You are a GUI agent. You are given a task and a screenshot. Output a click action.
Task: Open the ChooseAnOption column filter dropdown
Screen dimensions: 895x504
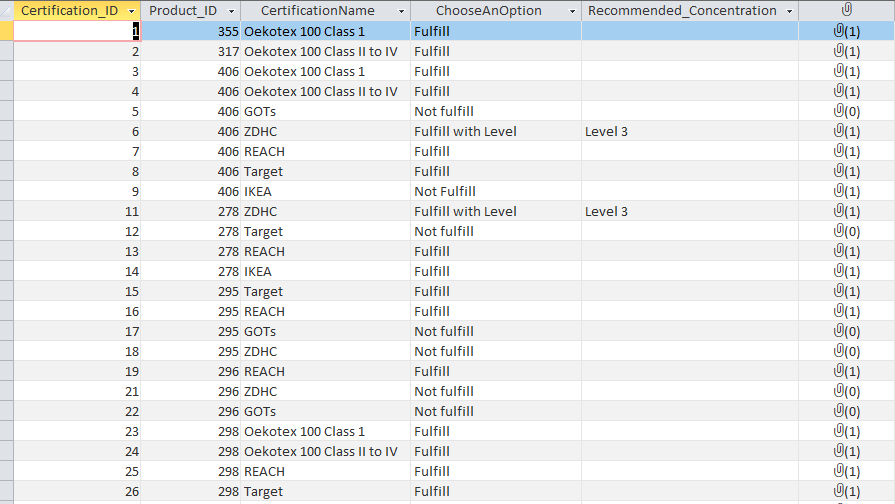coord(572,11)
